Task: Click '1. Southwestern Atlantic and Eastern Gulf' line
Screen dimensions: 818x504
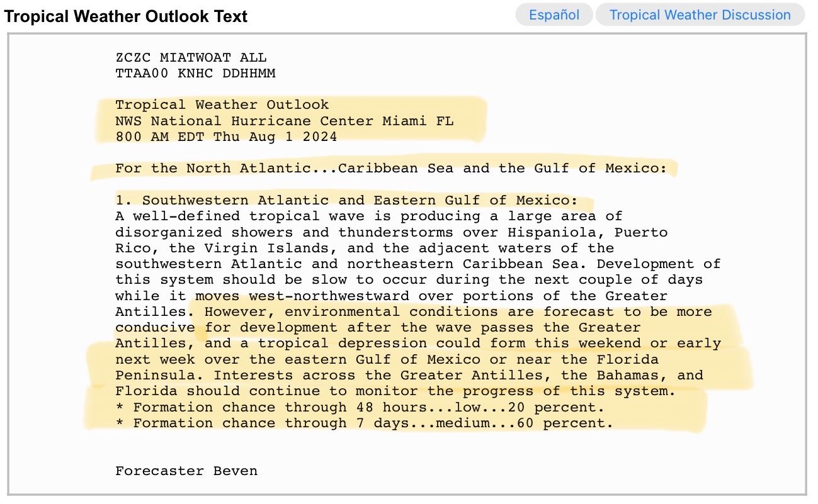Action: (346, 200)
